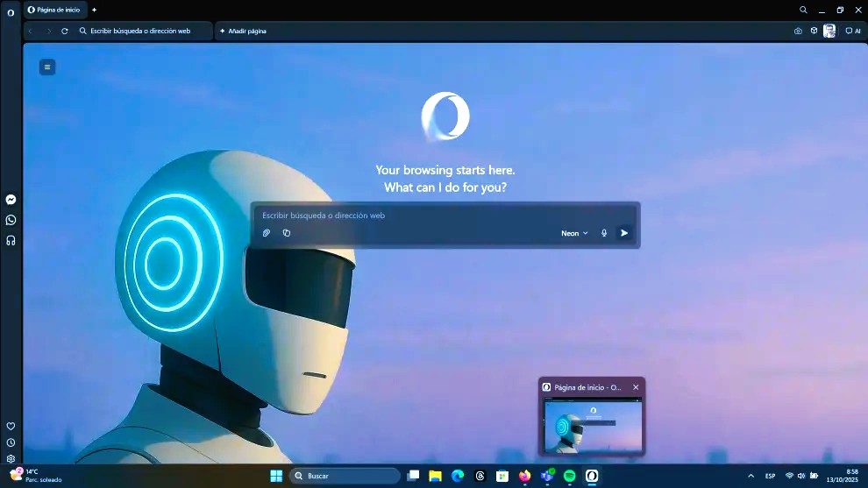Open a new tab with plus button
The width and height of the screenshot is (868, 488).
coord(94,10)
